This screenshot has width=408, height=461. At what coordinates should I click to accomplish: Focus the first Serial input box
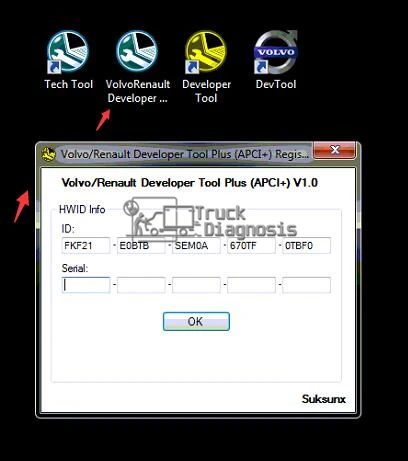pyautogui.click(x=86, y=285)
